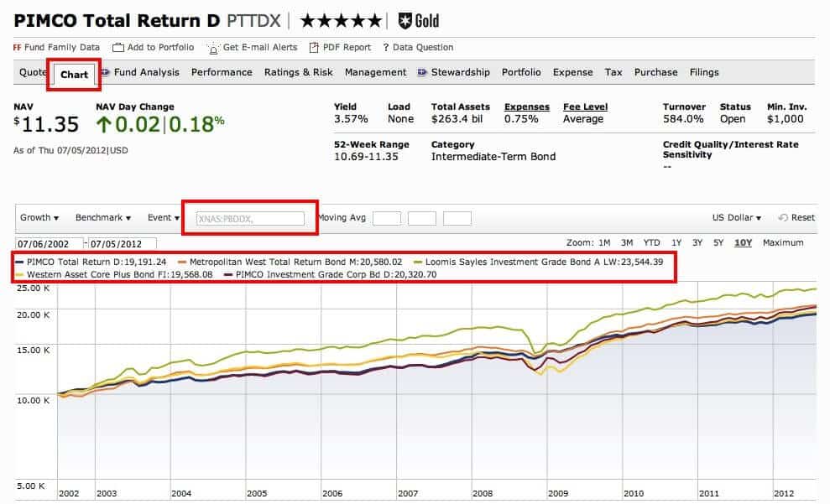Click the Get E-mail Alerts bell icon
The height and width of the screenshot is (504, 830).
(213, 49)
